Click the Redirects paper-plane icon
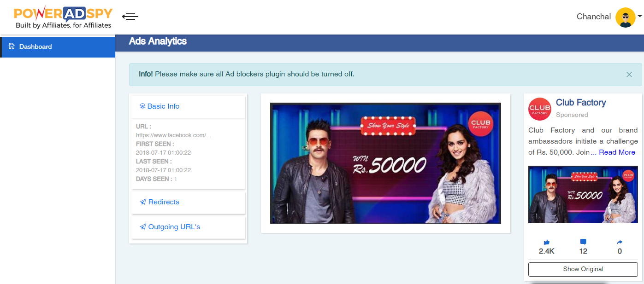644x284 pixels. coord(143,202)
